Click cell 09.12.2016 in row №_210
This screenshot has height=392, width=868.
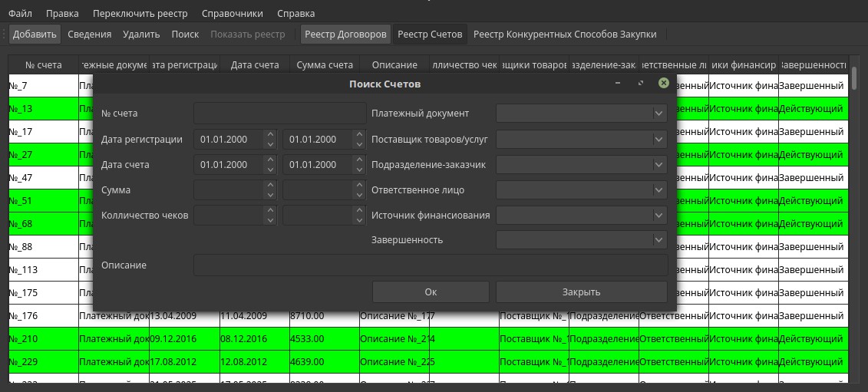tap(184, 339)
